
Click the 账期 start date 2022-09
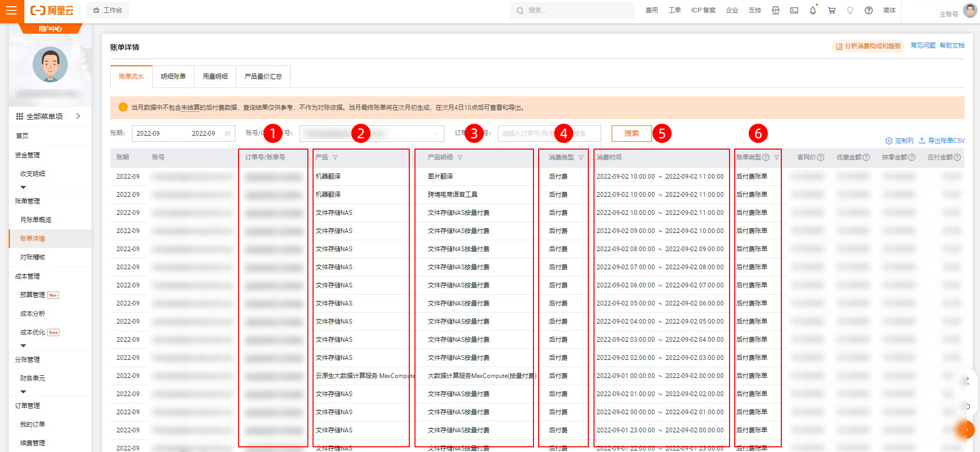coord(149,134)
